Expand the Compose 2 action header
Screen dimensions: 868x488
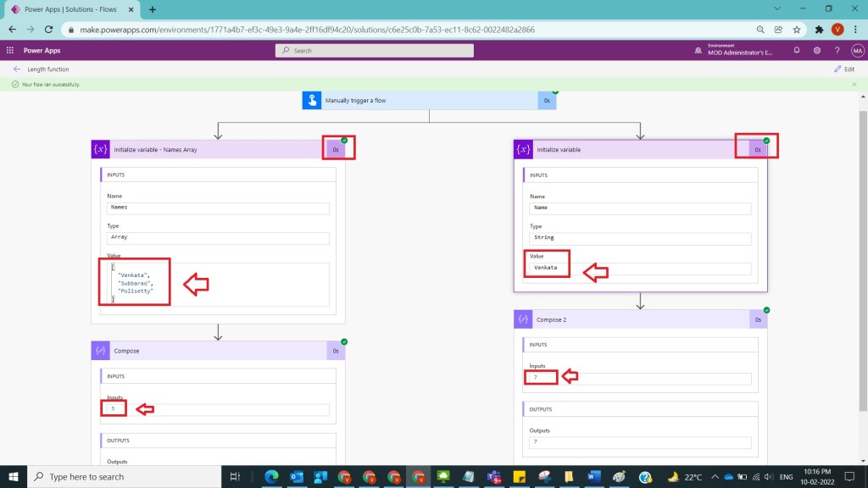pos(632,319)
